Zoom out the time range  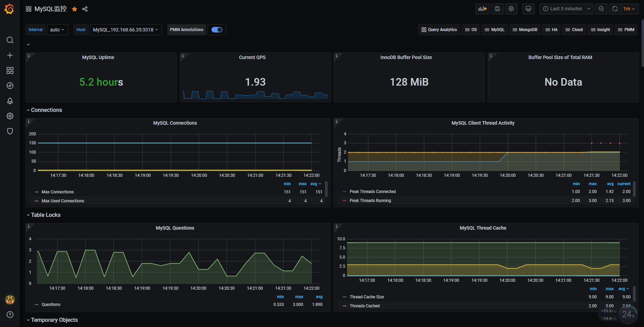click(x=601, y=9)
